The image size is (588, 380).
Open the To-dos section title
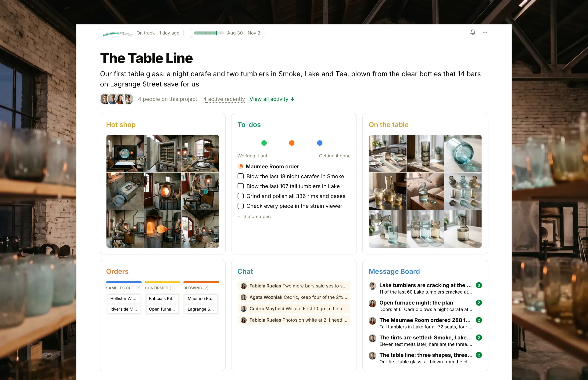(249, 125)
